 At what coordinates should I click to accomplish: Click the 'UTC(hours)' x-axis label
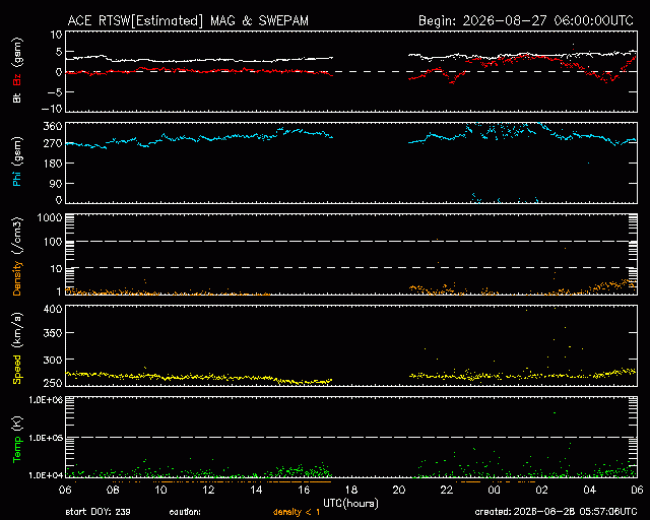pos(351,503)
